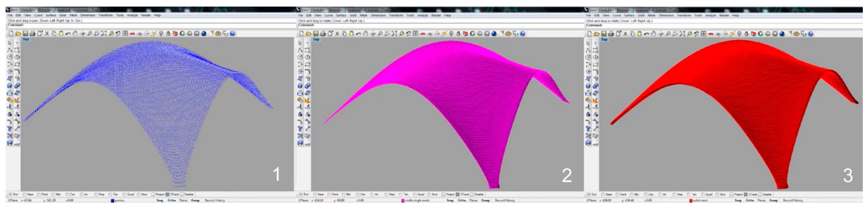
Task: Open the Surface menu in panel 2
Action: click(341, 16)
